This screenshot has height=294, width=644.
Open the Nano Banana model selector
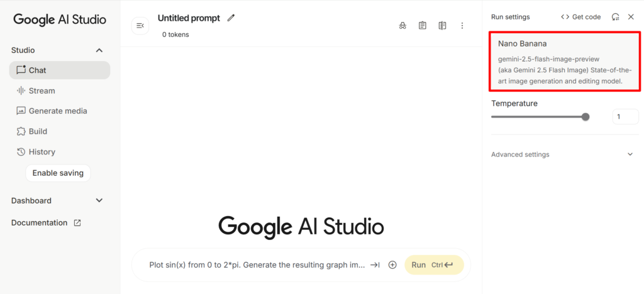click(565, 61)
